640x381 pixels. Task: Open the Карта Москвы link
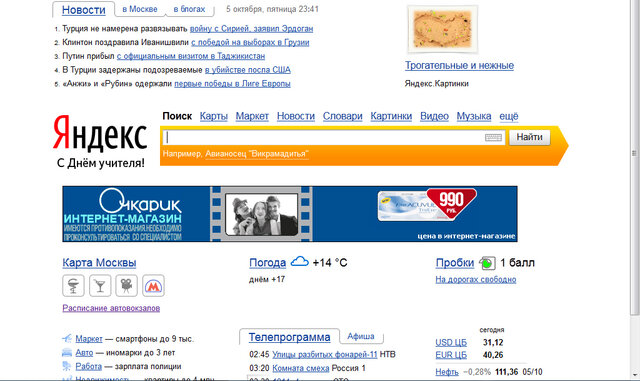[x=99, y=263]
